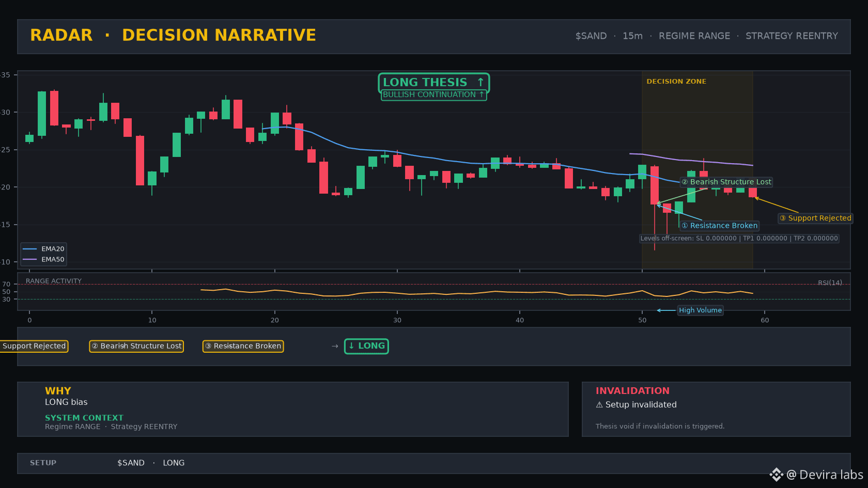Image resolution: width=868 pixels, height=488 pixels.
Task: Click the Resistance Broken chip in the sequence bar
Action: click(243, 346)
